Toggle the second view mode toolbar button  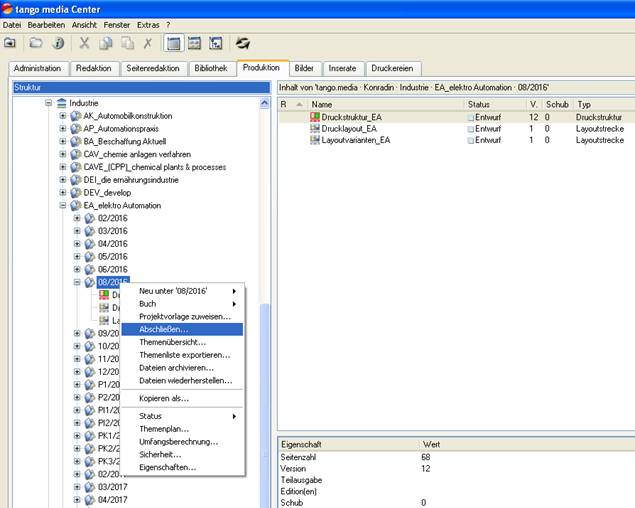tap(194, 43)
